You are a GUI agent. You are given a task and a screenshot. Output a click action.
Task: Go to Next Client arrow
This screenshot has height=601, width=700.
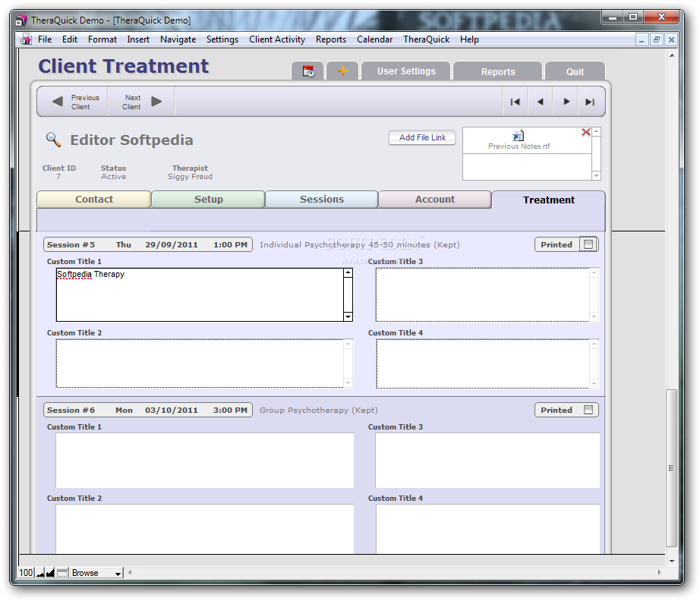[156, 102]
